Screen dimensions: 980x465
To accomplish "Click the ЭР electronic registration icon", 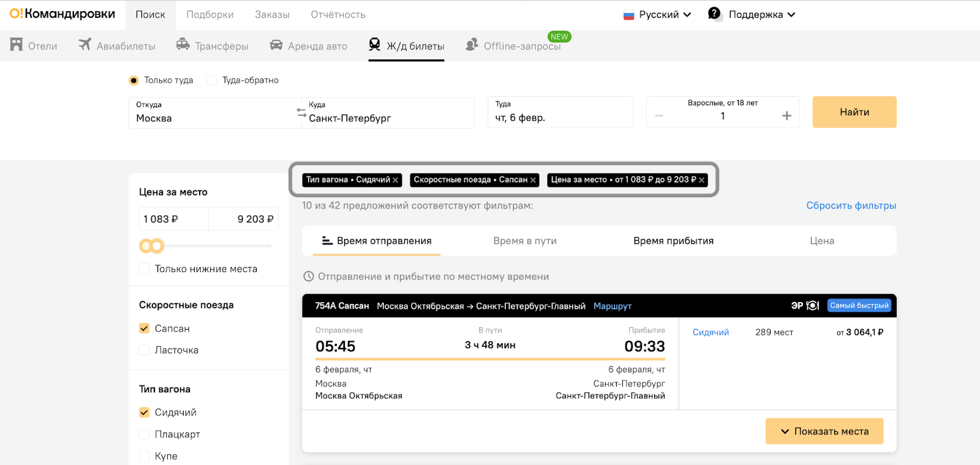I will 797,306.
